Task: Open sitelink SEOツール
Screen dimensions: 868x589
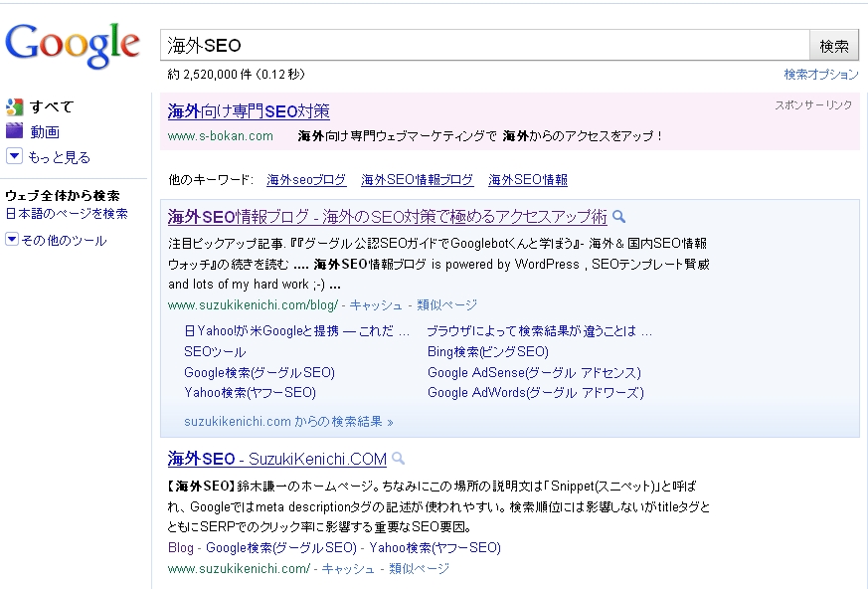Action: point(215,352)
